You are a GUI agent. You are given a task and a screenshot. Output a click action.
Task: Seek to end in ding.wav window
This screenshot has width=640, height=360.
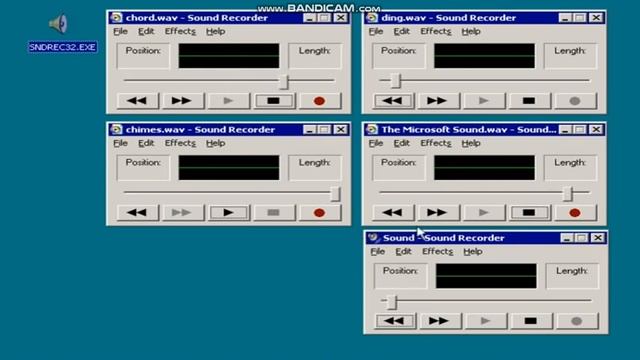point(438,101)
